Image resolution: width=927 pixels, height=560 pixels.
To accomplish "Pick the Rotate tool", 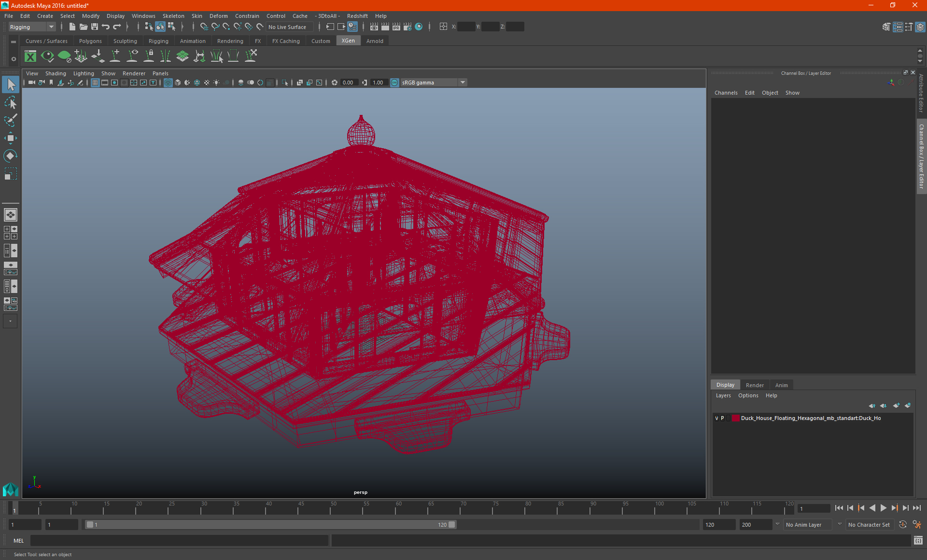I will coord(11,155).
